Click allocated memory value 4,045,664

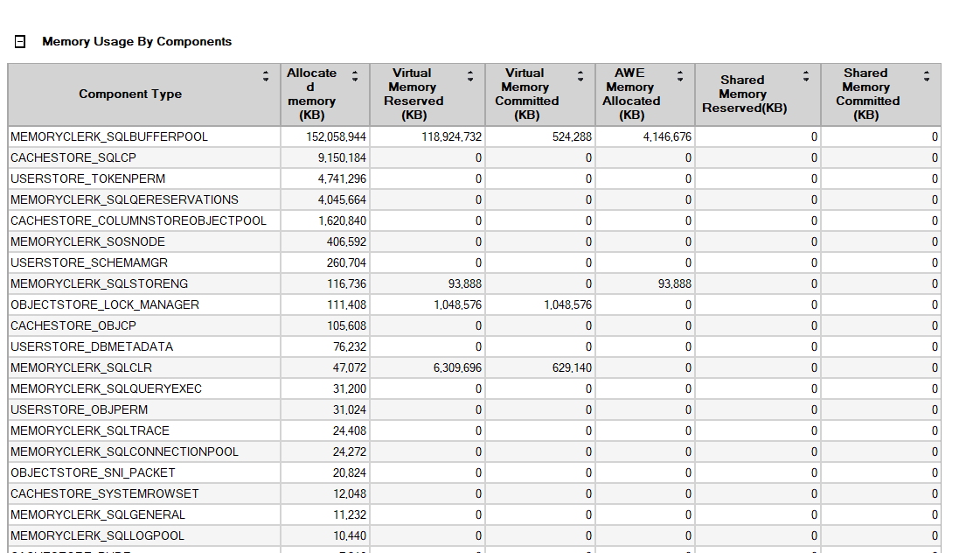coord(342,199)
